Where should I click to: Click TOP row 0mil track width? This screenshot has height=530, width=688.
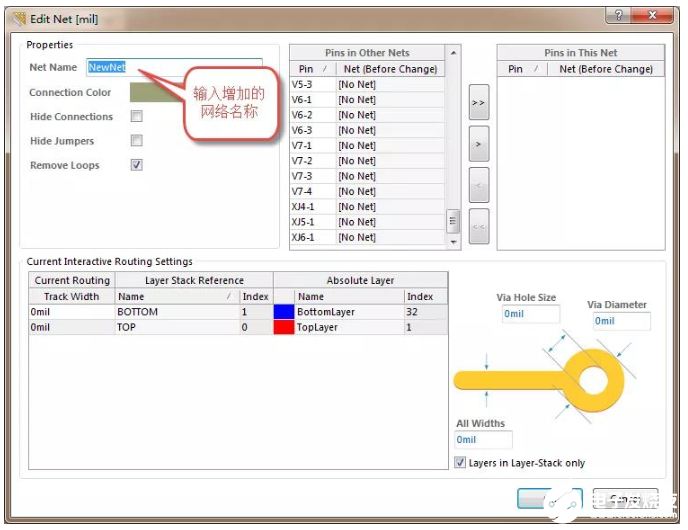tap(72, 327)
